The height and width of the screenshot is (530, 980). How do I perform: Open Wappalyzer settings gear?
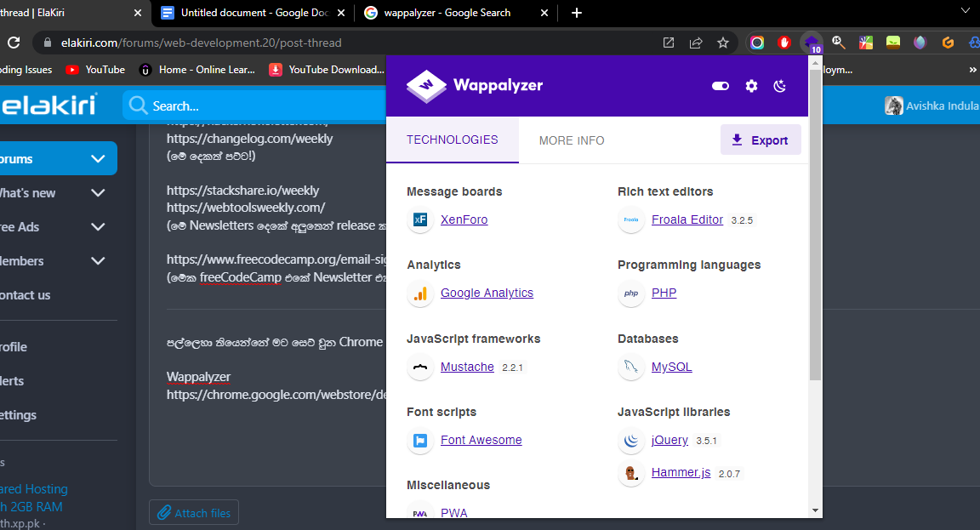(751, 86)
